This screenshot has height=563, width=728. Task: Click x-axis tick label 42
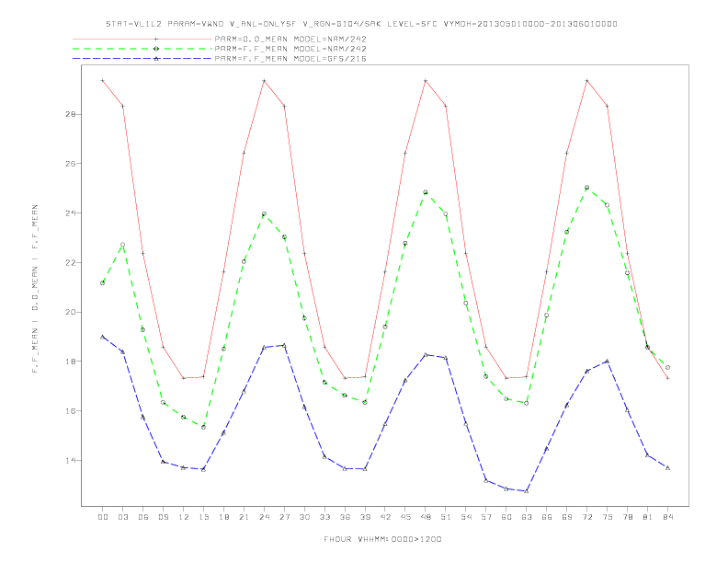385,517
